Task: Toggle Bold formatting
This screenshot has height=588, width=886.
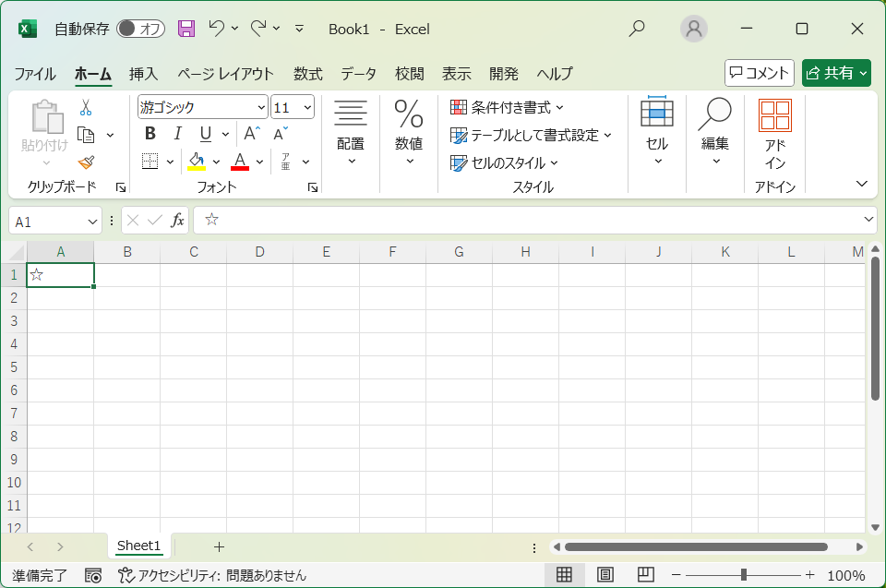Action: (150, 134)
